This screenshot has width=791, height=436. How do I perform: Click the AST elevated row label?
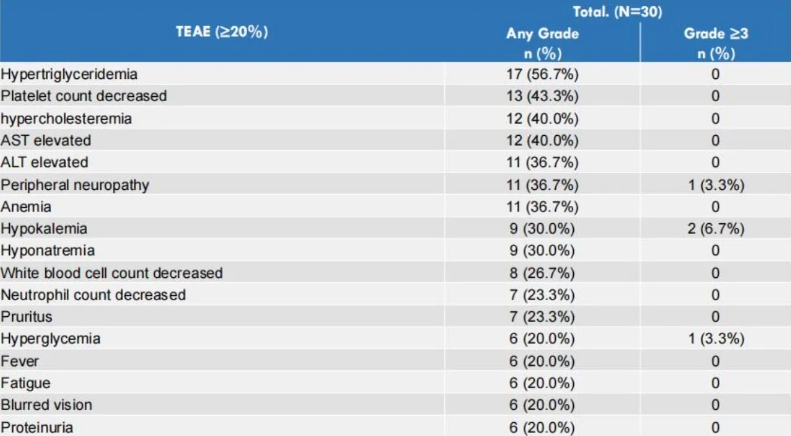pyautogui.click(x=46, y=140)
